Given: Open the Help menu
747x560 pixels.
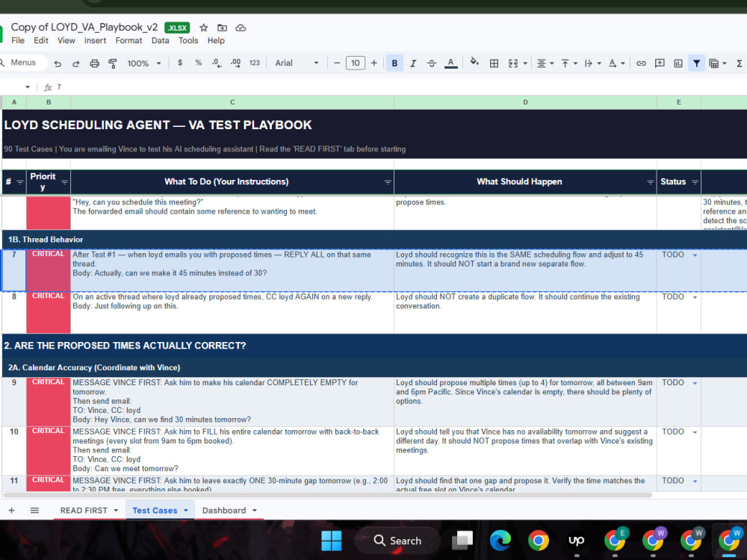Looking at the screenshot, I should [216, 40].
